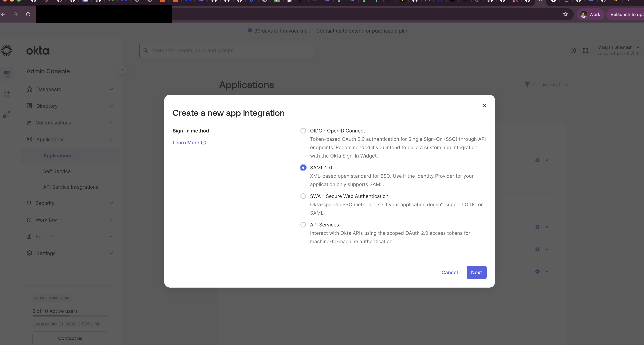Select the Directory sidebar icon
This screenshot has height=345, width=644.
point(29,106)
